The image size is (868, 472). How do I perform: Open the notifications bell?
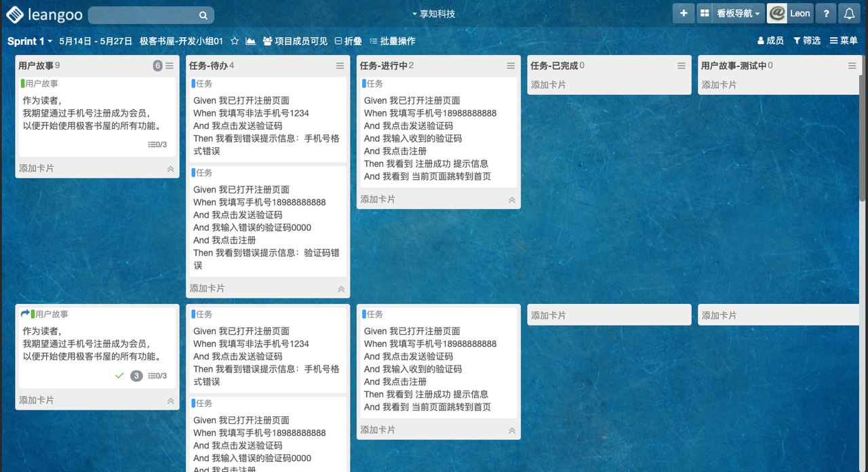849,14
